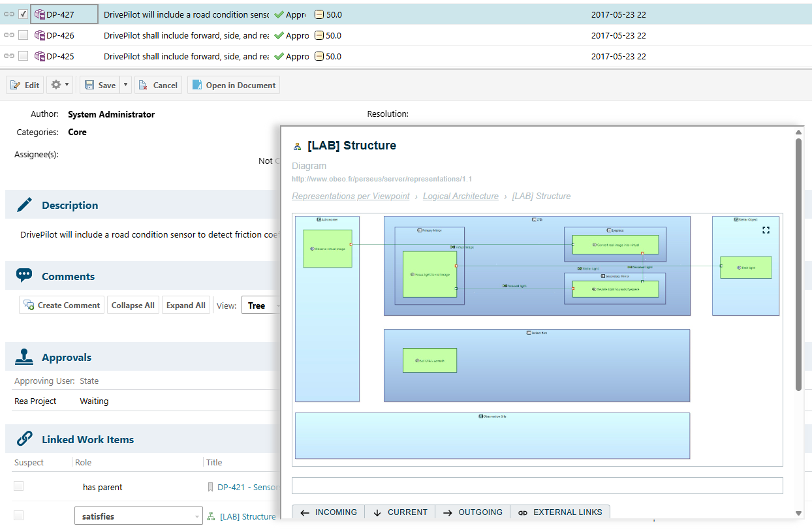
Task: Click the vertical scrollbar thumb in the diagram popup
Action: (x=798, y=264)
